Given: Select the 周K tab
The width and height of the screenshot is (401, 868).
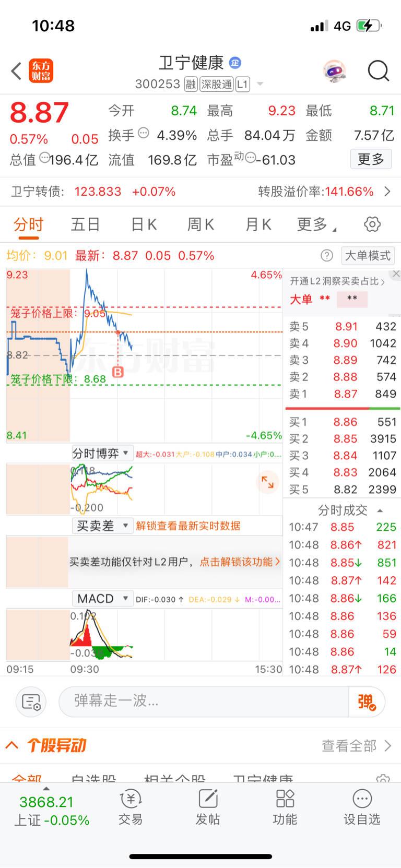Looking at the screenshot, I should tap(201, 224).
